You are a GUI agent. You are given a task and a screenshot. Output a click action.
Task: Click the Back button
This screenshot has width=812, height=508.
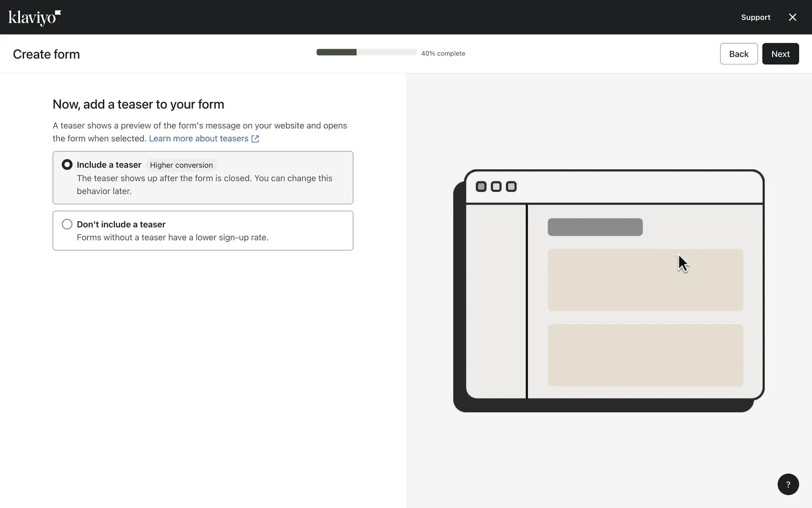[x=738, y=54]
